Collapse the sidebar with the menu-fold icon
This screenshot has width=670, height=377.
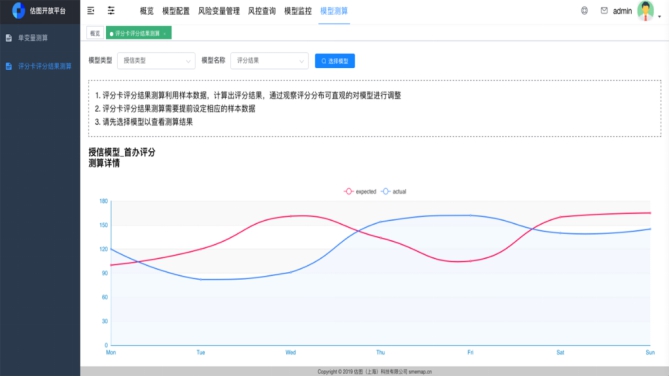pos(91,11)
